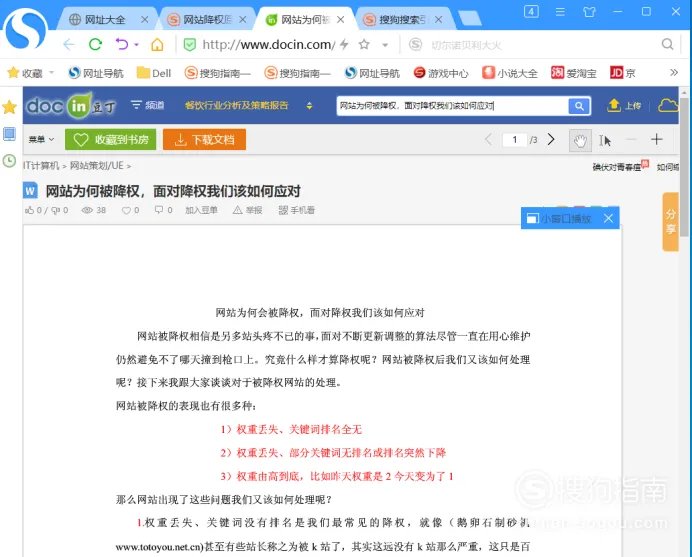Click the magnifier in Sogou search box
The height and width of the screenshot is (557, 692).
pyautogui.click(x=667, y=44)
